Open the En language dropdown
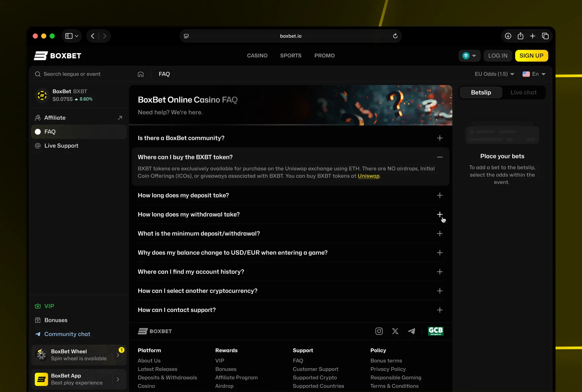This screenshot has width=582, height=392. [534, 74]
